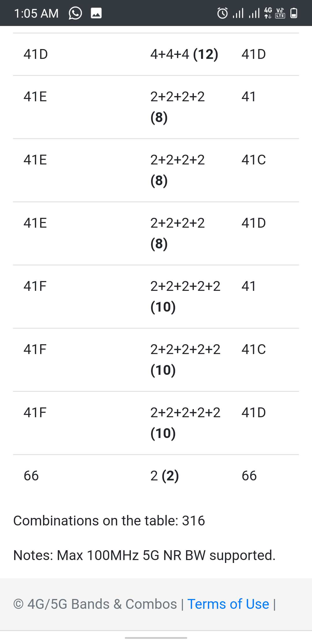Tap the 41D cell in the 41F row
312x644 pixels.
coord(254,413)
